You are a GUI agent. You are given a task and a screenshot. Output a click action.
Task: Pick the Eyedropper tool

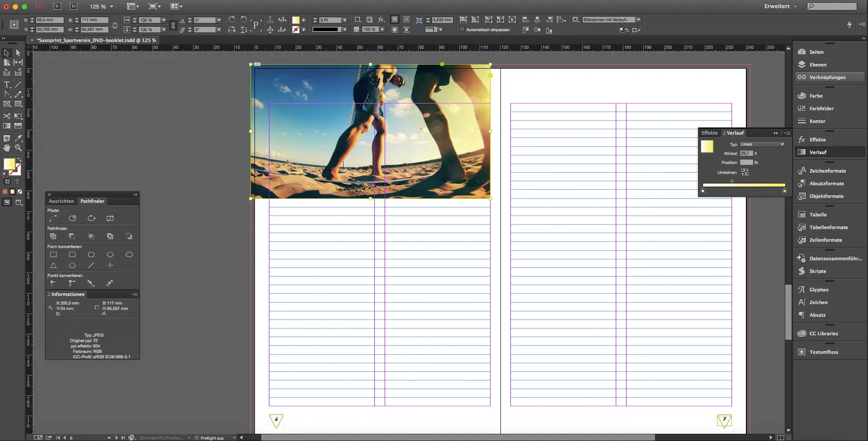(18, 138)
